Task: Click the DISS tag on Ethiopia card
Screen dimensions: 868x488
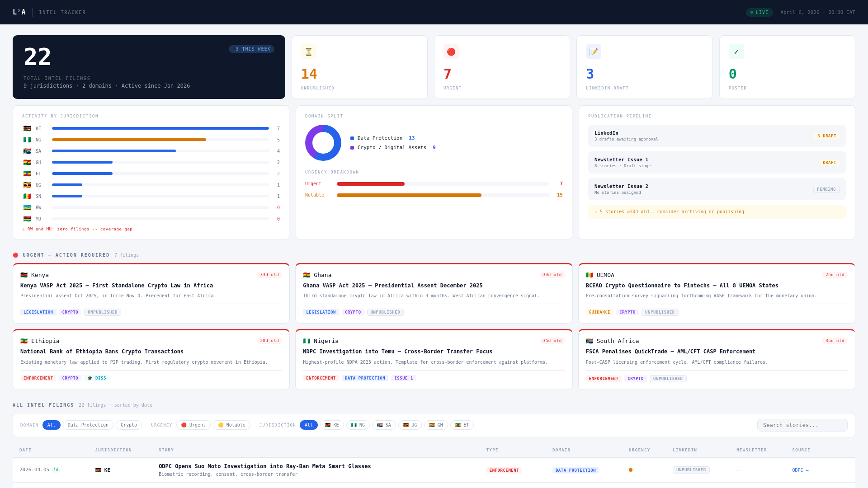Action: pos(97,378)
